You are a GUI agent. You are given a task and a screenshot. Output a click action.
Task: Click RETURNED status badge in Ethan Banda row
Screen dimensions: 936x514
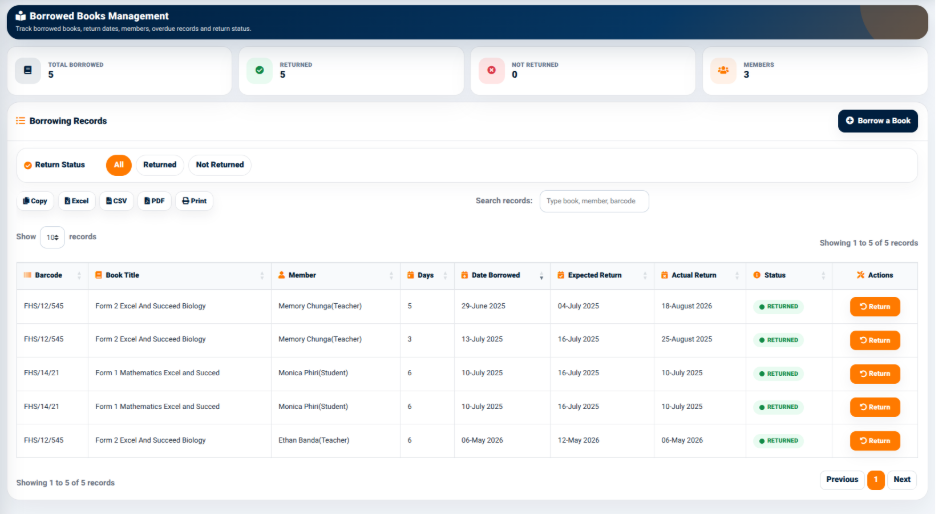[778, 441]
